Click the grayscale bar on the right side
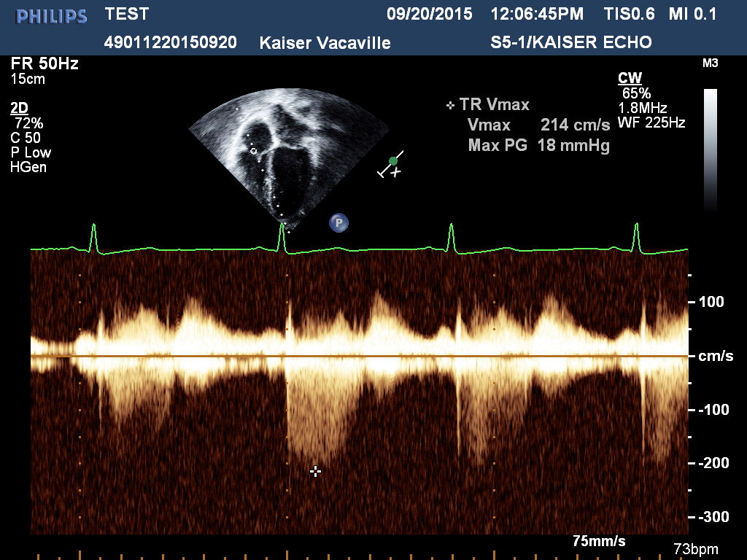The width and height of the screenshot is (747, 560). (710, 149)
